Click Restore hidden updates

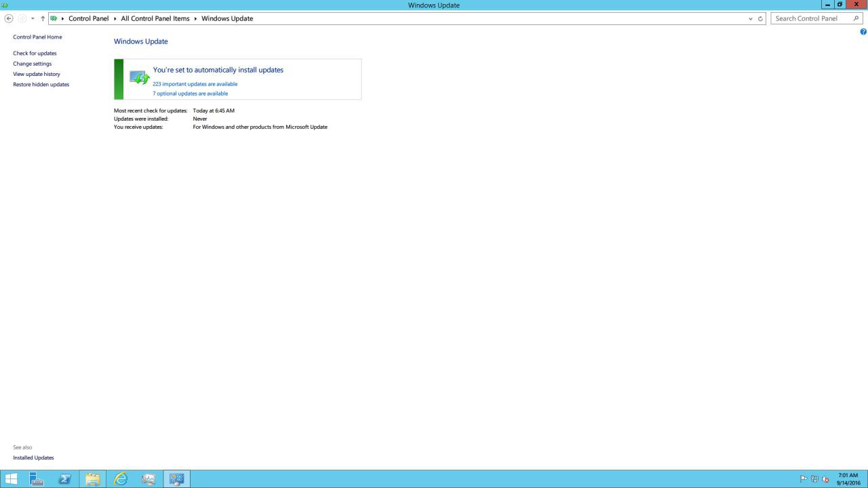click(x=41, y=85)
